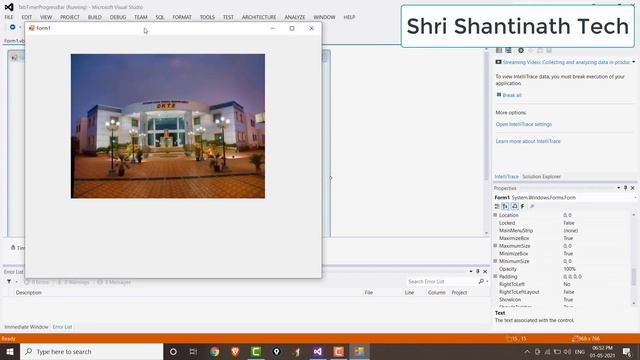Open the ARCHITECTURE menu
Screen dimensions: 640x360
pos(259,17)
